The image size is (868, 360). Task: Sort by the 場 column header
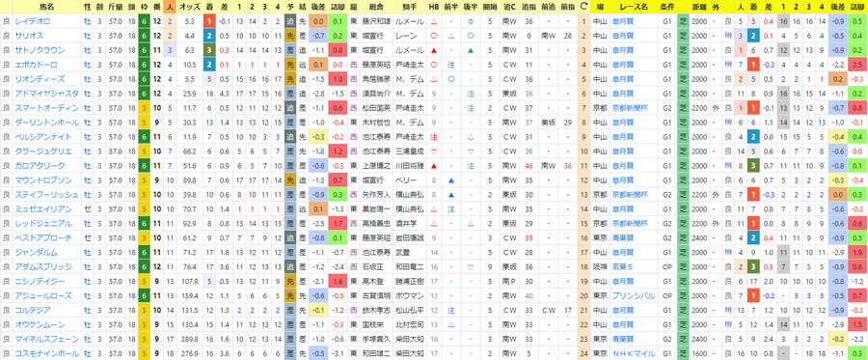tap(600, 7)
